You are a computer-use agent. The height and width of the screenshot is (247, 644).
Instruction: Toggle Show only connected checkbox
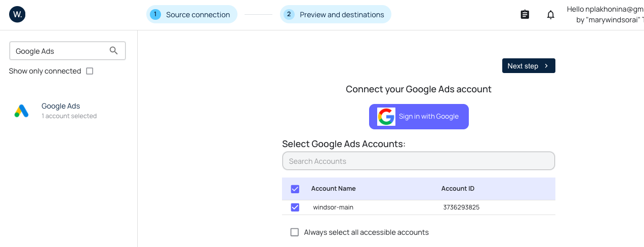tap(90, 71)
